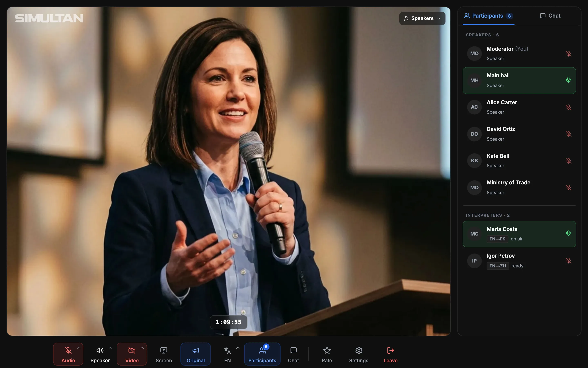Viewport: 588px width, 368px height.
Task: Click the Igor Petrov name
Action: coord(501,256)
